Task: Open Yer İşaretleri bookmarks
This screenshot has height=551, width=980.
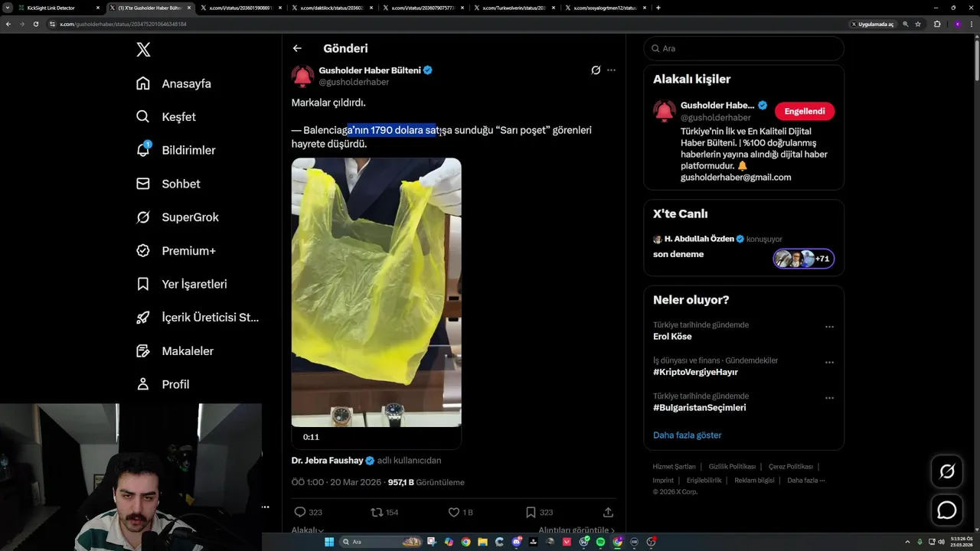Action: (x=181, y=284)
